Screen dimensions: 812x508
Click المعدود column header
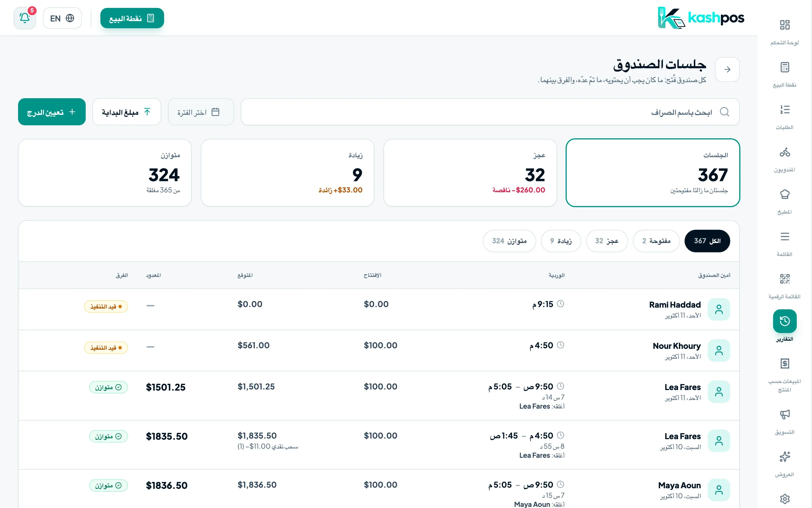(x=153, y=275)
